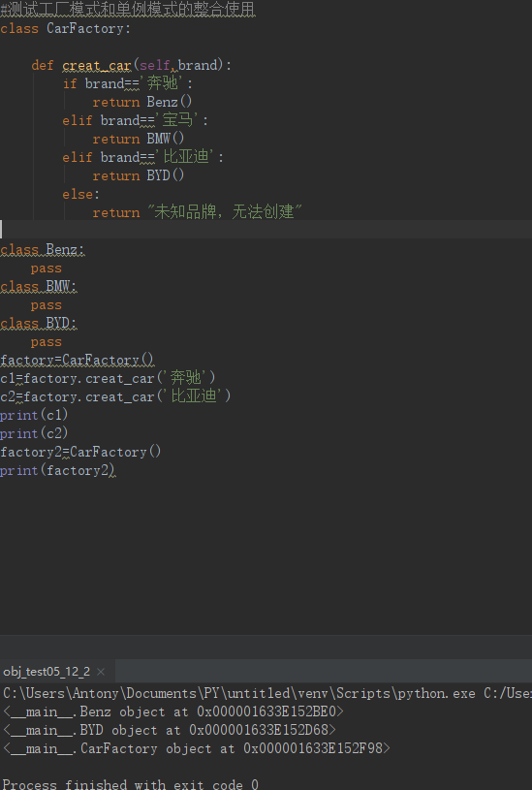Click the 'factory=CarFactory()' line

pos(78,360)
